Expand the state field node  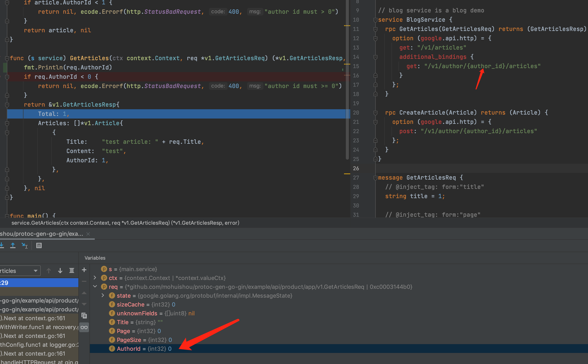point(103,295)
